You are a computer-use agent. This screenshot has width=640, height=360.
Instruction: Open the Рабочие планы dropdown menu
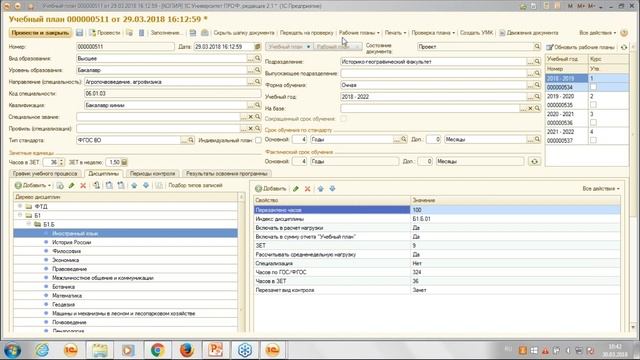[x=359, y=33]
